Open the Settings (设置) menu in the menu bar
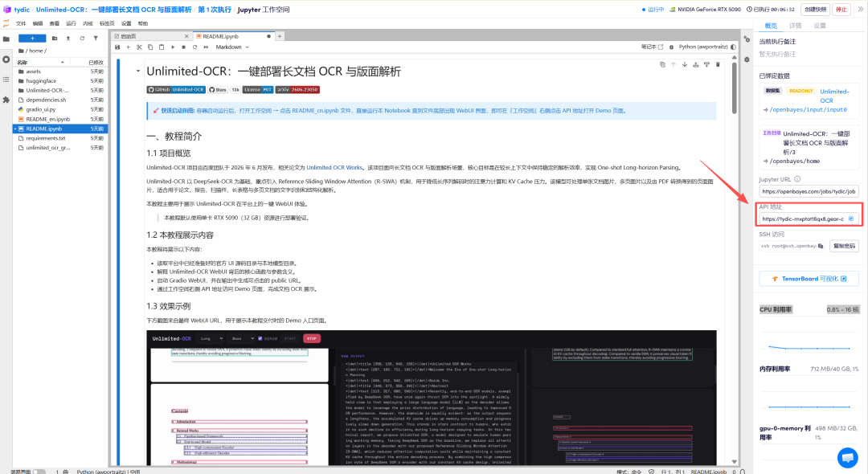The height and width of the screenshot is (474, 868). 126,24
